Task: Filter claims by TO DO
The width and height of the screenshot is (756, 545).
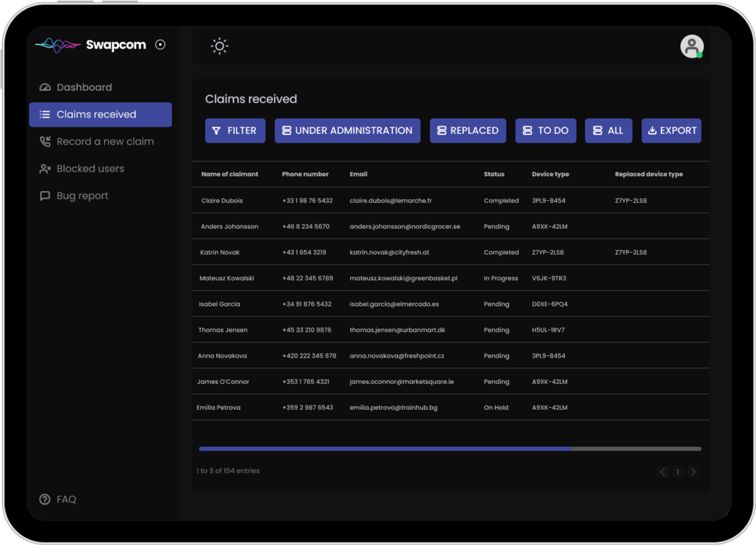Action: point(546,131)
